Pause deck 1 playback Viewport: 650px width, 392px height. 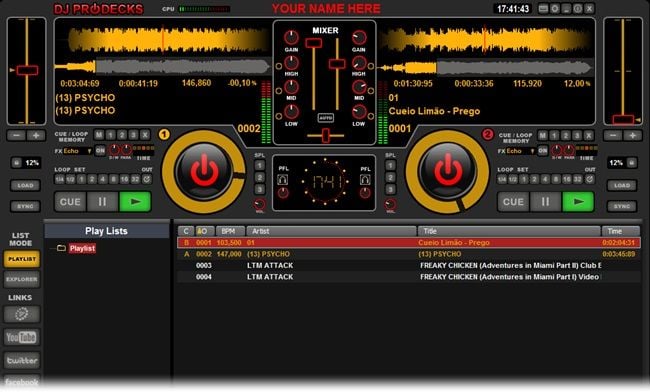point(102,202)
